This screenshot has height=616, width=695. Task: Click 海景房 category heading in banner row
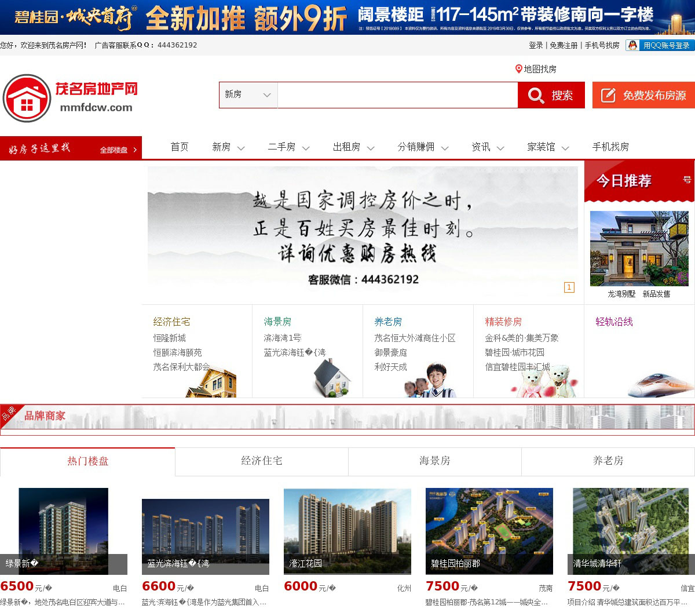tap(277, 322)
